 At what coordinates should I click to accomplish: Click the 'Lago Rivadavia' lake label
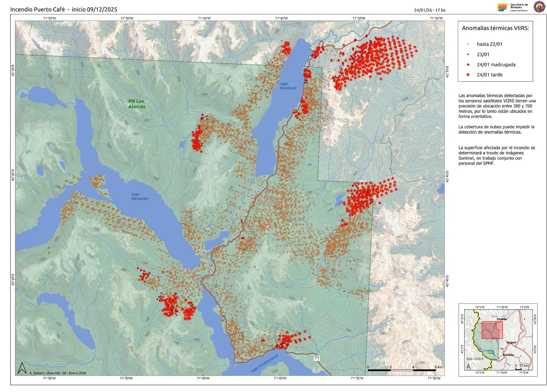(x=288, y=86)
